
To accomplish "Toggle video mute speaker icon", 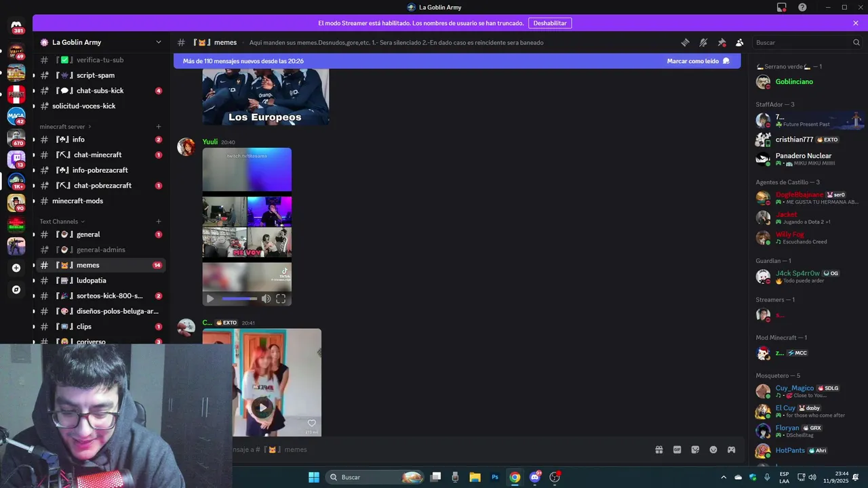I will tap(266, 299).
